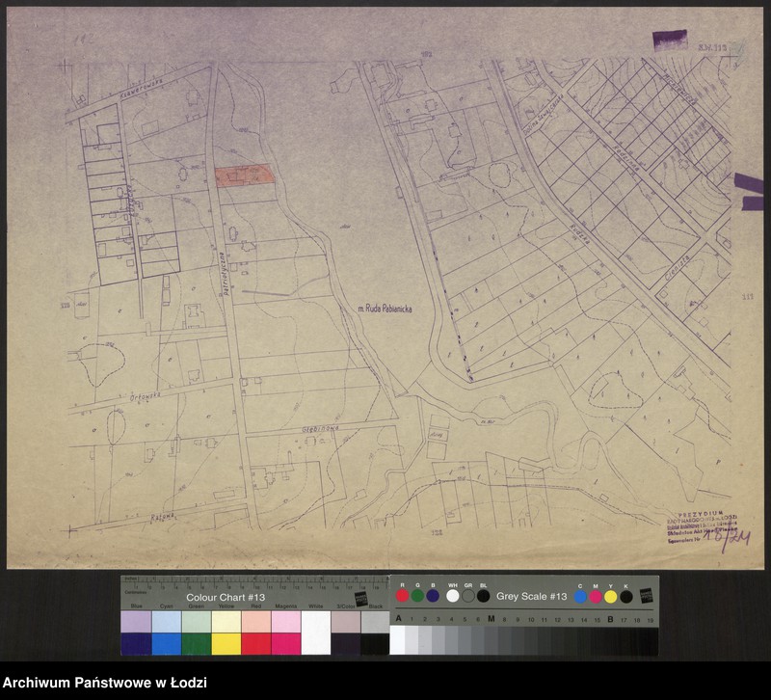Viewport: 771px width, 700px height.
Task: Click the red R circle on grey scale
Action: [x=403, y=595]
